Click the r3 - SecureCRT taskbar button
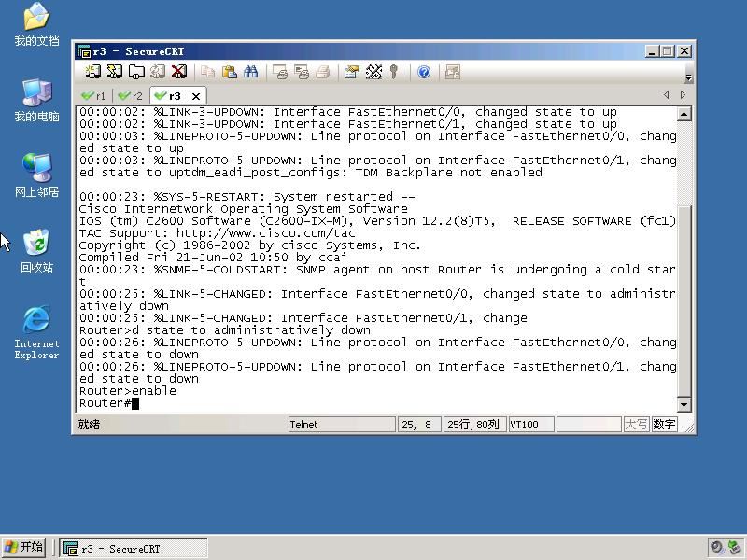The width and height of the screenshot is (747, 560). [134, 548]
